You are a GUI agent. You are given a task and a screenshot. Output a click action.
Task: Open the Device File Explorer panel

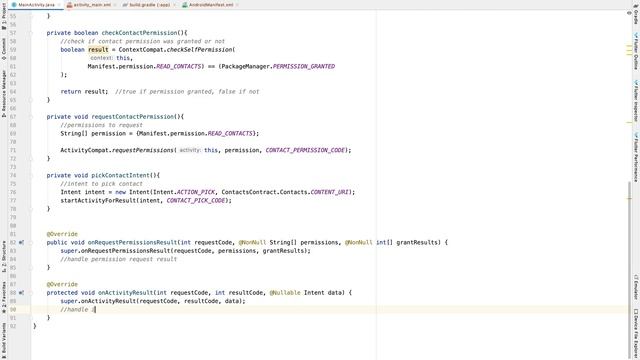[636, 333]
